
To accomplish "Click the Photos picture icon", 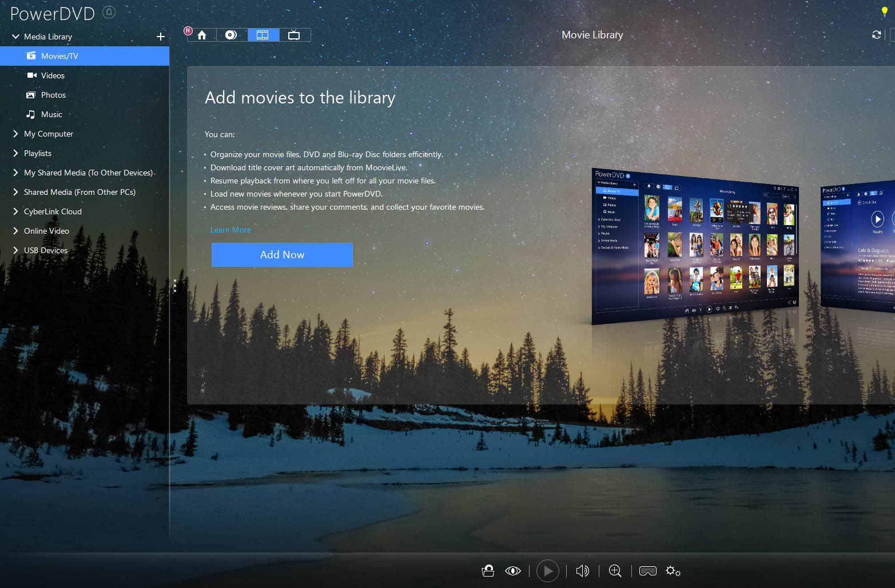I will (x=31, y=95).
